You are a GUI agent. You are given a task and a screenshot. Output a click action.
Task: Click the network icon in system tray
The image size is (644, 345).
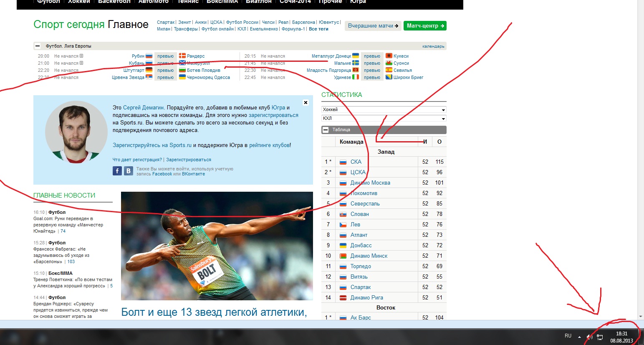point(600,337)
